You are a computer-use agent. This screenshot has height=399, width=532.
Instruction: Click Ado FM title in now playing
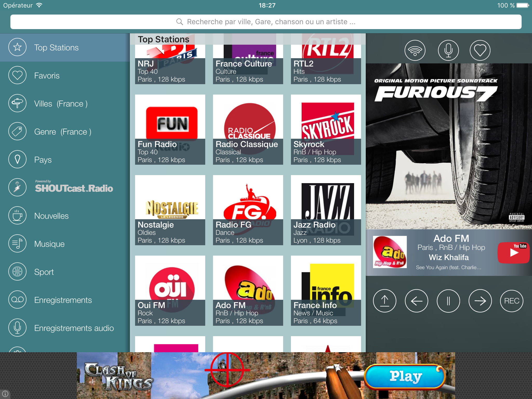click(451, 238)
